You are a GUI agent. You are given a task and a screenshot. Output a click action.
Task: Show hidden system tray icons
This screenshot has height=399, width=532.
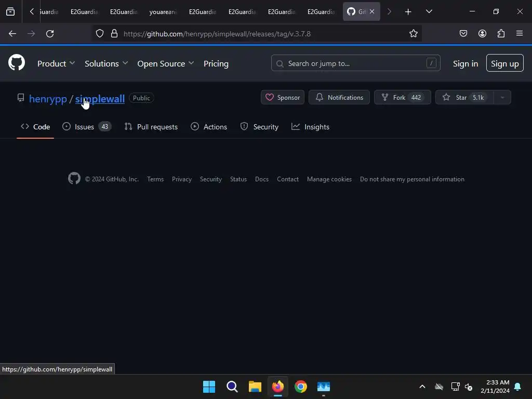click(x=422, y=387)
